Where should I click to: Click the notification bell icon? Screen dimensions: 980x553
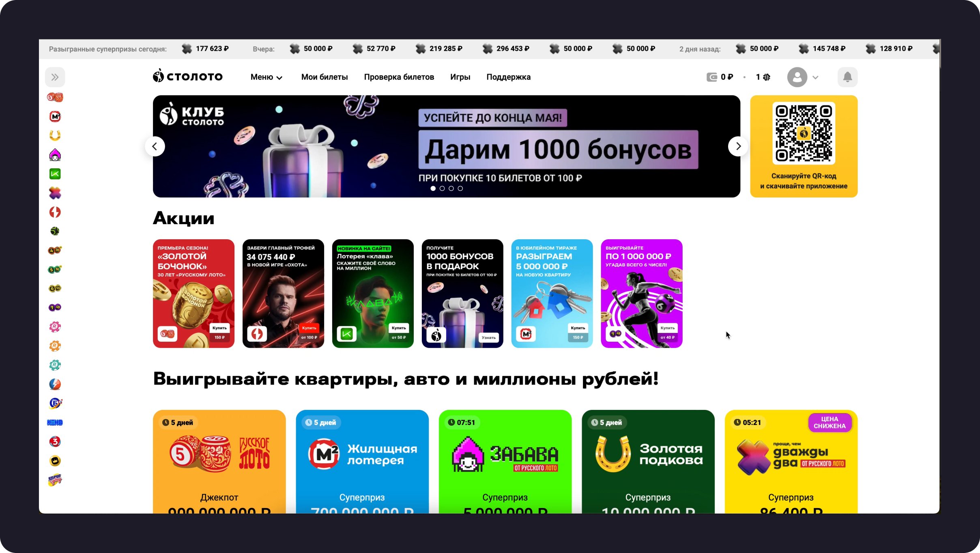pos(847,77)
